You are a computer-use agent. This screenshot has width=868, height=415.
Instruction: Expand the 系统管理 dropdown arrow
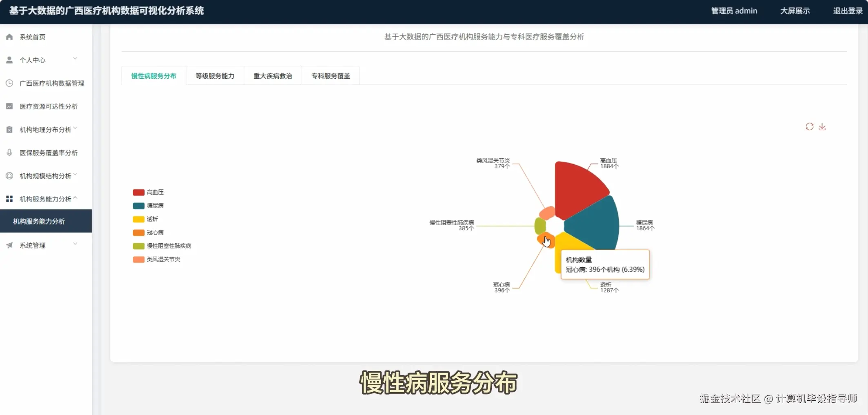click(75, 244)
